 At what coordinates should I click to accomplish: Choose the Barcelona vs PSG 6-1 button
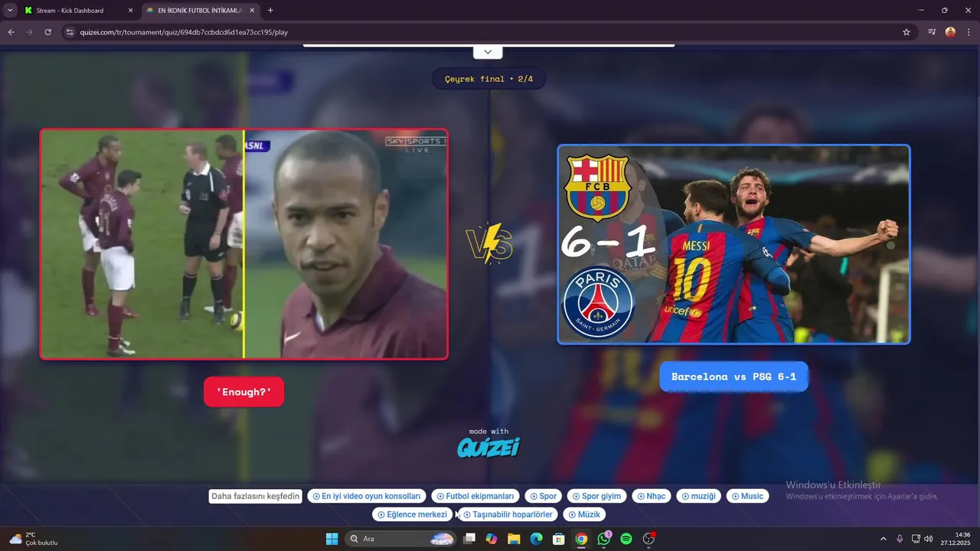733,377
